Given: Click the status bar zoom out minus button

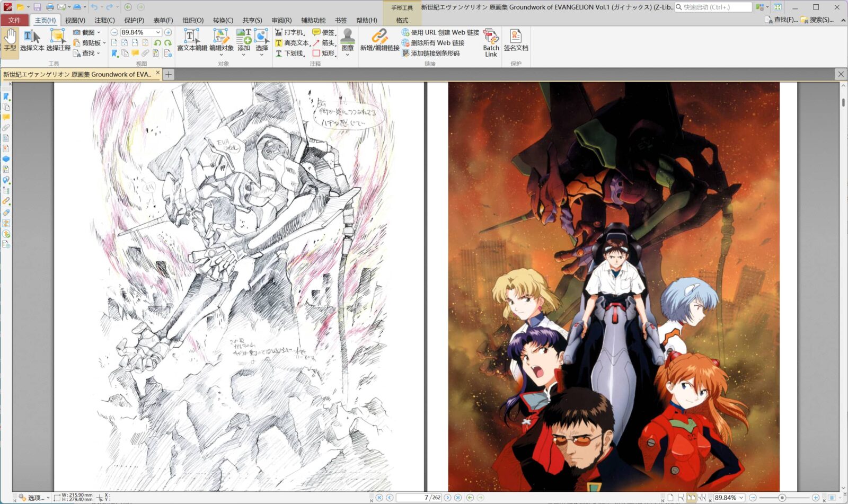Looking at the screenshot, I should click(x=753, y=498).
